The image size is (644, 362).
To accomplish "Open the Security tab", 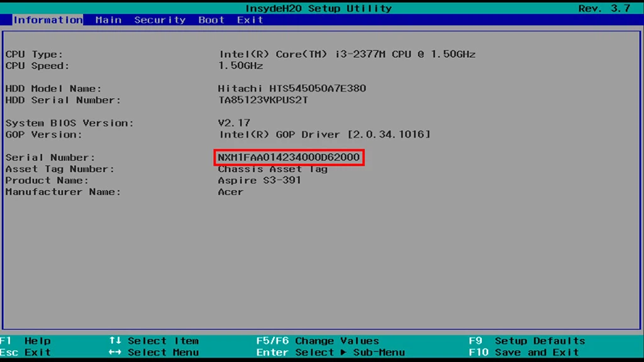I will point(160,19).
